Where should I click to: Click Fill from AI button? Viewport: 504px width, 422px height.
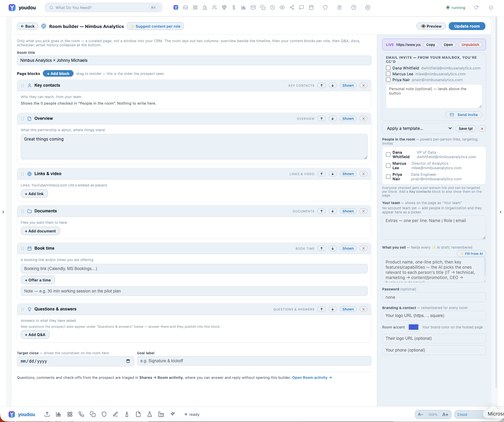[x=471, y=253]
